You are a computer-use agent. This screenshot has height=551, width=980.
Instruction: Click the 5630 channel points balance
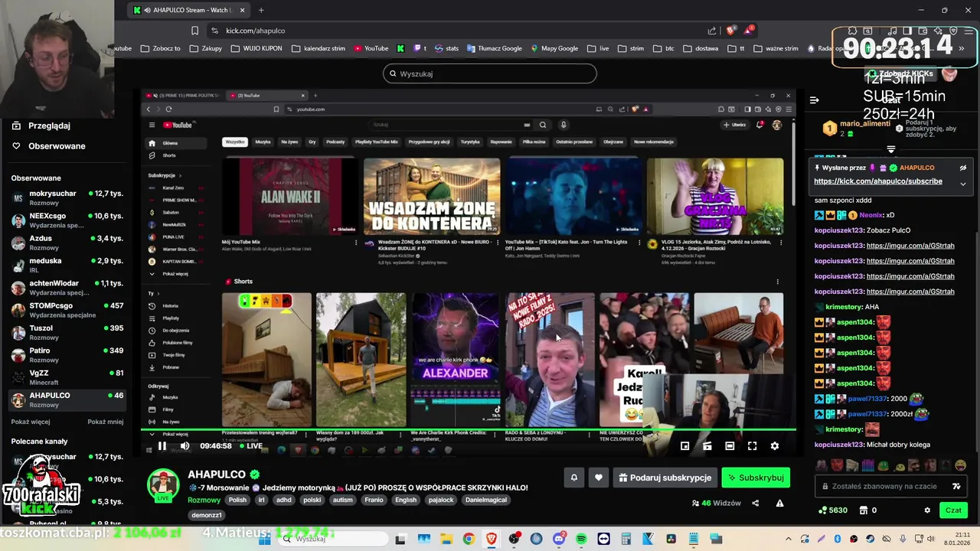(x=833, y=510)
